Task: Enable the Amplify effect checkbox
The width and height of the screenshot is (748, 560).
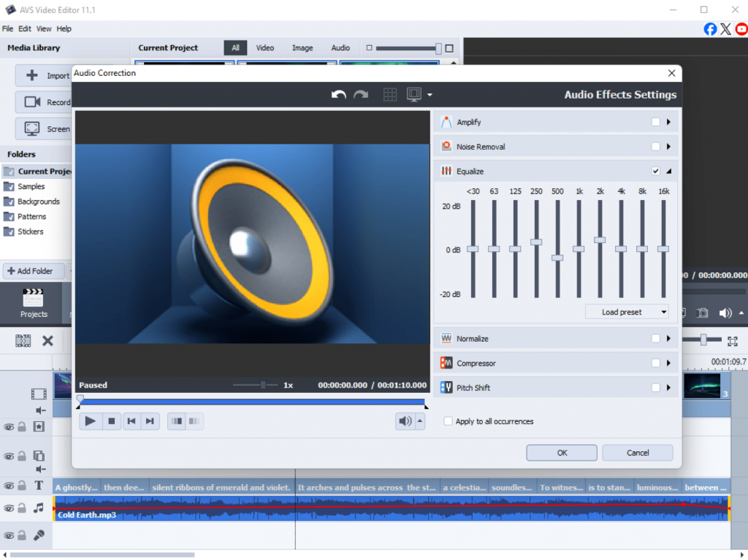Action: point(656,123)
